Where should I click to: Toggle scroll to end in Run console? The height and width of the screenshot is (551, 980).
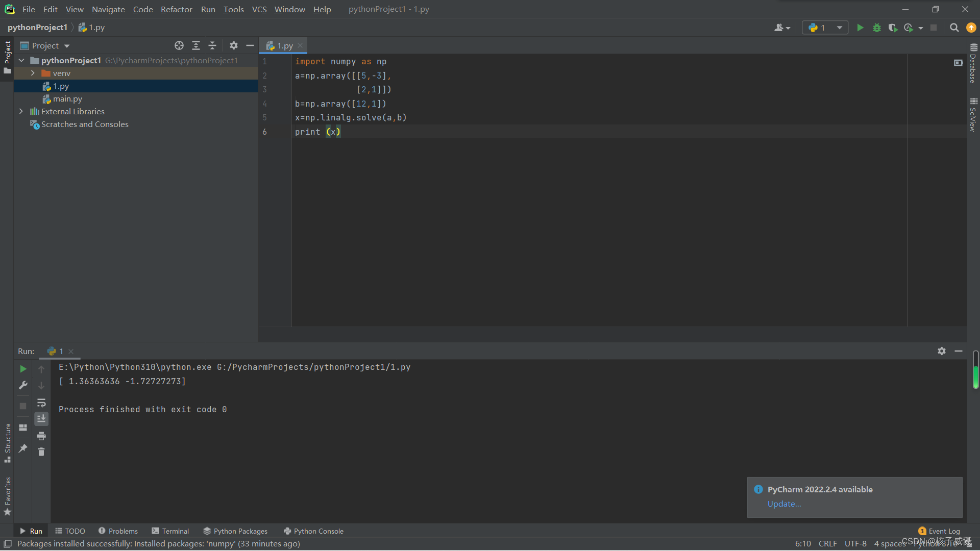tap(41, 419)
